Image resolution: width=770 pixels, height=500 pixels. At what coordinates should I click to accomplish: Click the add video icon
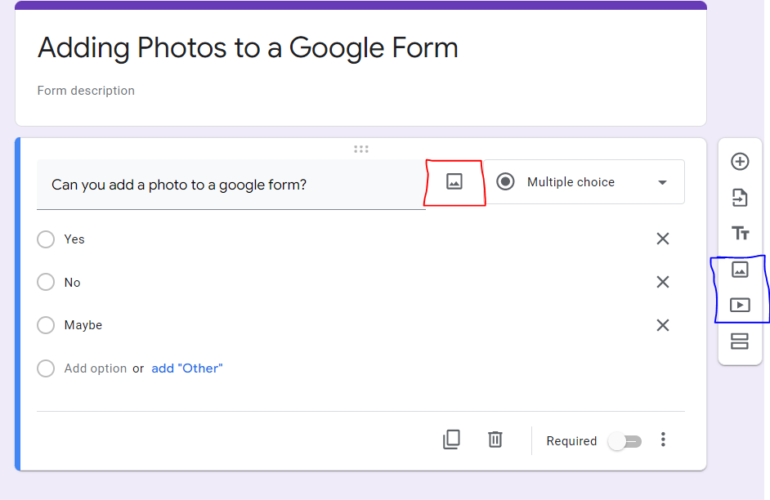click(x=740, y=305)
